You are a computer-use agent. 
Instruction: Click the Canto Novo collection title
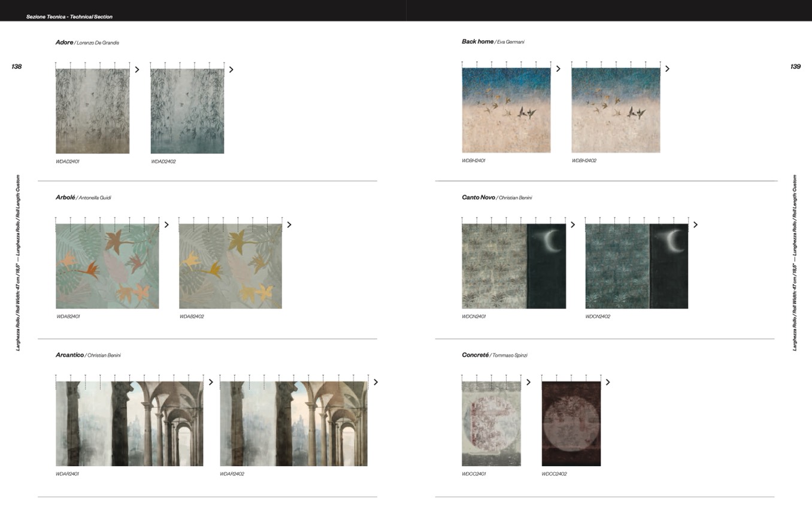tap(478, 197)
